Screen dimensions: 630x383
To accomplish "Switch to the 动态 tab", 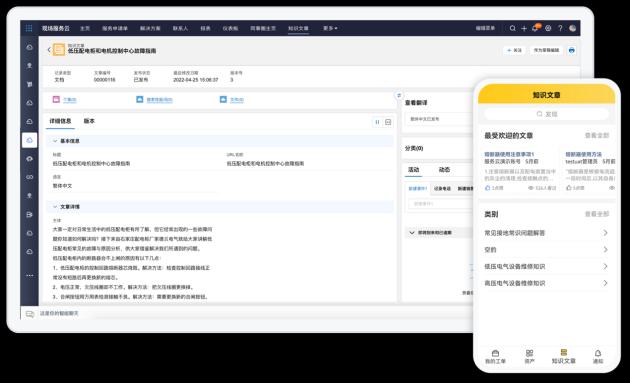I will click(x=444, y=170).
